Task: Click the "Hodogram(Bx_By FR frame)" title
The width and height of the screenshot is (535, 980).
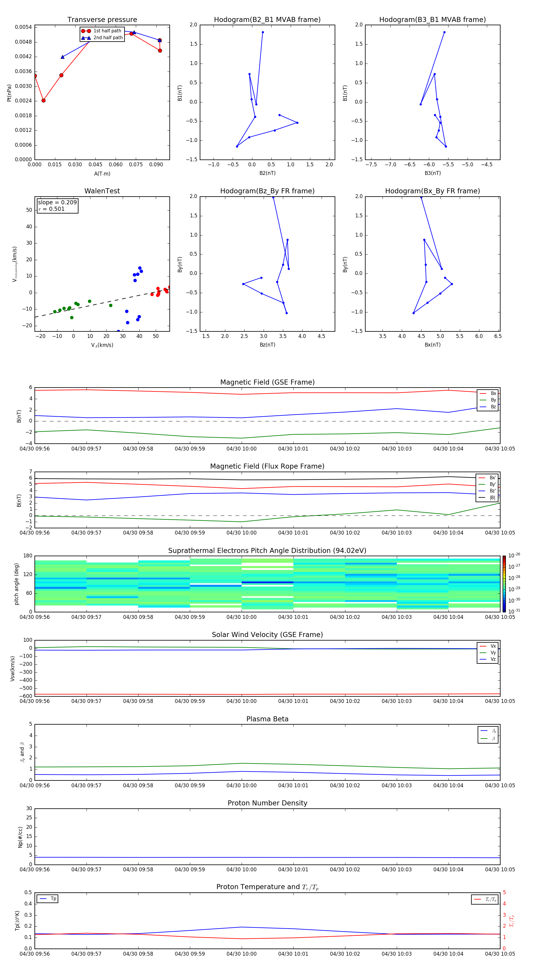Action: [432, 191]
